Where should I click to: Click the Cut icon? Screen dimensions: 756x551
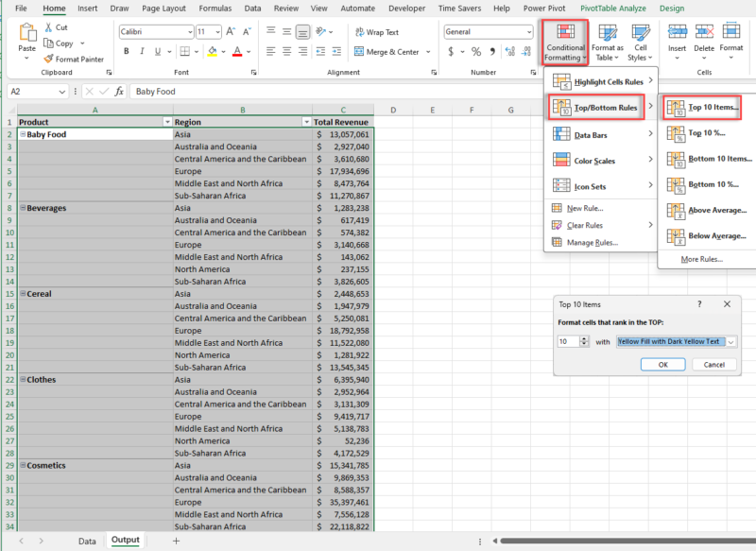point(55,27)
